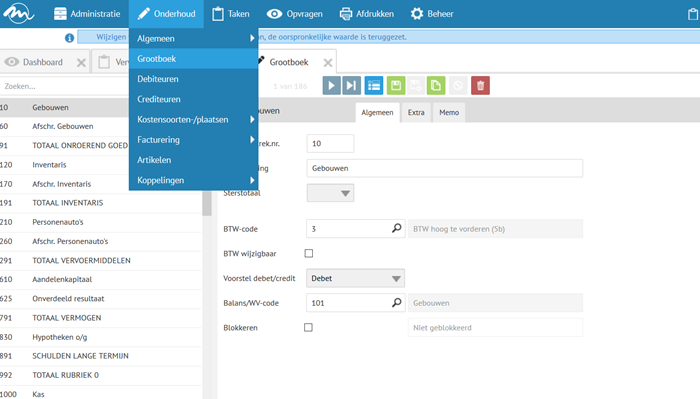Enable the BTW wijzigbaar checkbox
Image resolution: width=700 pixels, height=399 pixels.
click(x=308, y=254)
